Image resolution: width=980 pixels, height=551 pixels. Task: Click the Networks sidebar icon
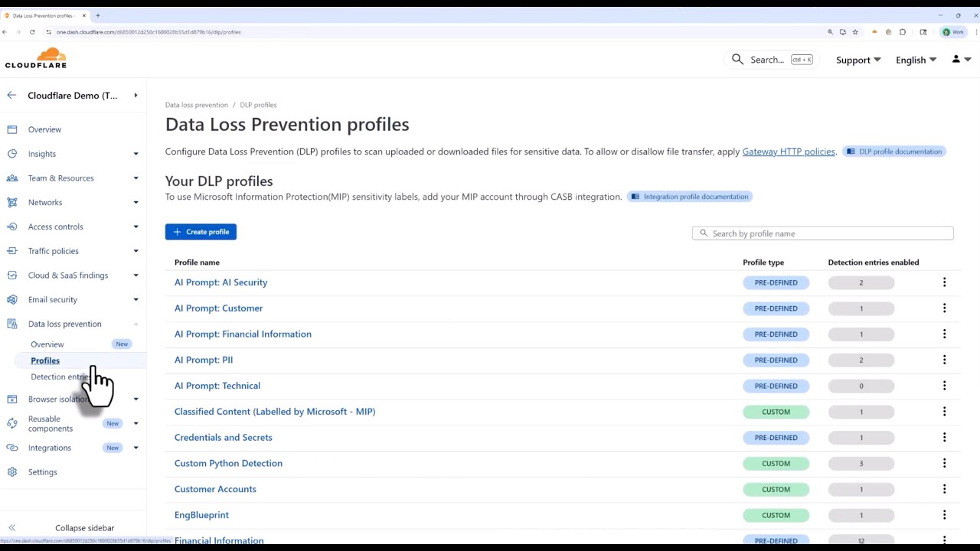click(x=12, y=203)
